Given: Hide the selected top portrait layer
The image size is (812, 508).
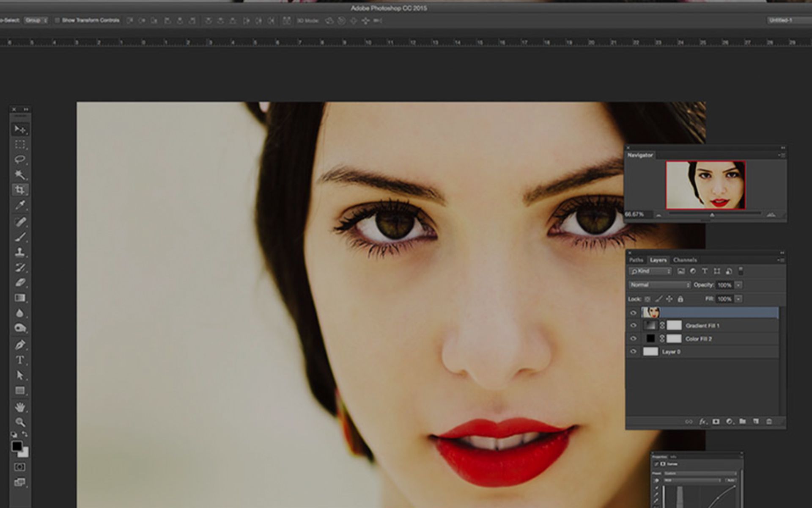Looking at the screenshot, I should tap(633, 313).
